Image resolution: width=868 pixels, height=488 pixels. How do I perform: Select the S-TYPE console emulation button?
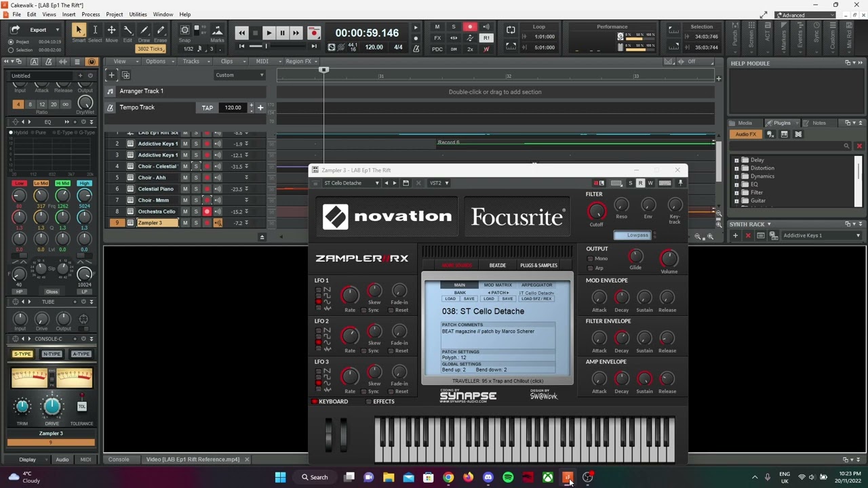tap(22, 354)
